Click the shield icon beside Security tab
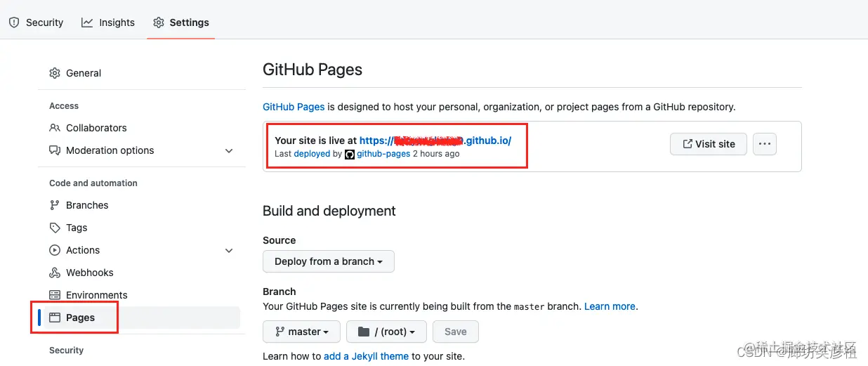 pos(14,22)
